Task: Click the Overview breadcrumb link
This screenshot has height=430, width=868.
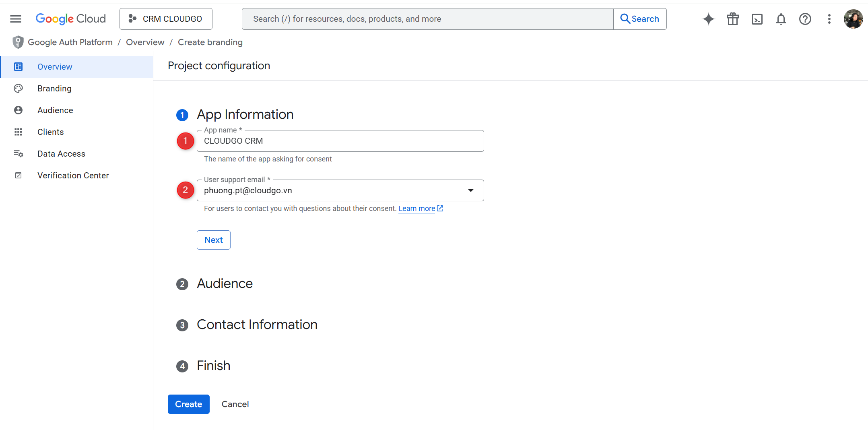Action: [145, 42]
